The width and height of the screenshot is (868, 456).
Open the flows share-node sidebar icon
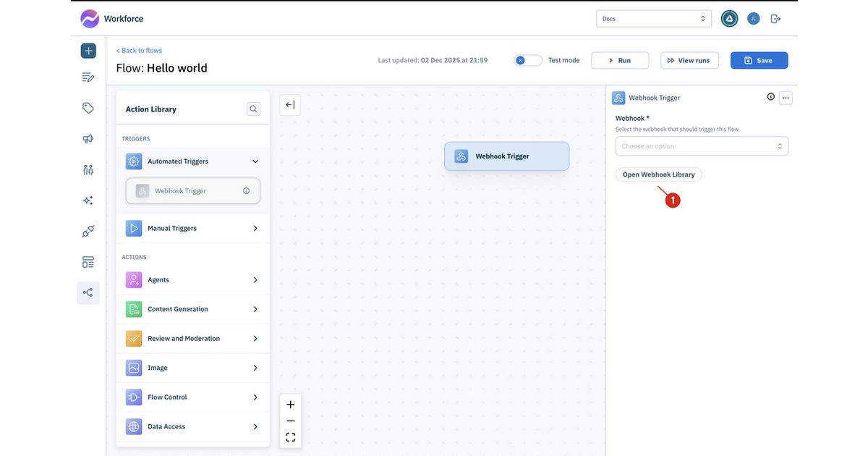click(88, 292)
